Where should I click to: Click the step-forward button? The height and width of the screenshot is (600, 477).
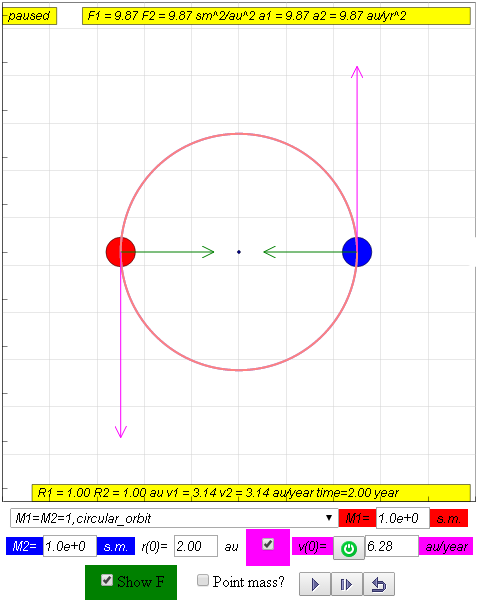[347, 584]
